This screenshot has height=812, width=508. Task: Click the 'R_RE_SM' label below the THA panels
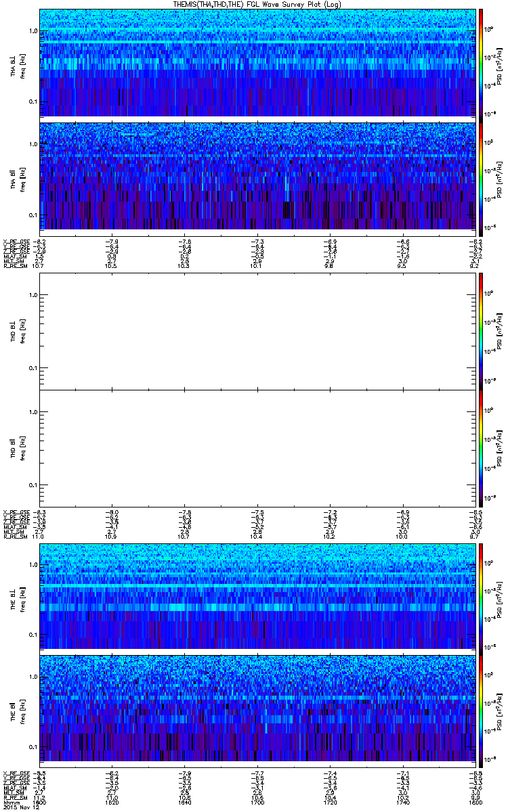pos(15,267)
